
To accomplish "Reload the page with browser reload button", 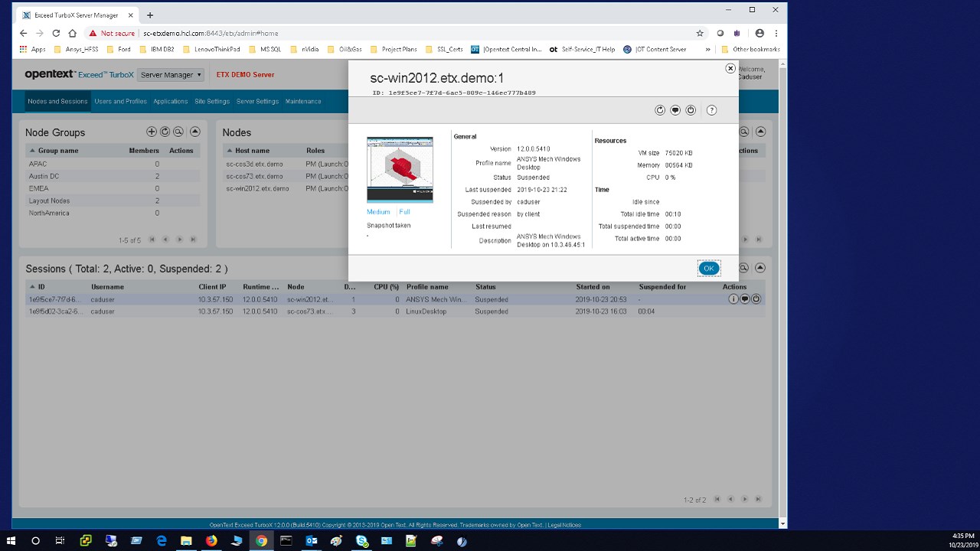I will (x=56, y=33).
